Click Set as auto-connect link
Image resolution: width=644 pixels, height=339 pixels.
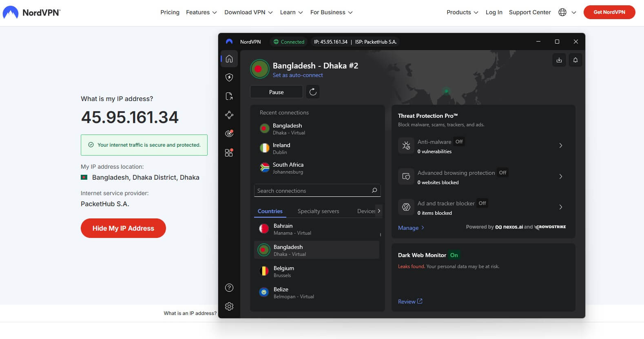pos(298,75)
